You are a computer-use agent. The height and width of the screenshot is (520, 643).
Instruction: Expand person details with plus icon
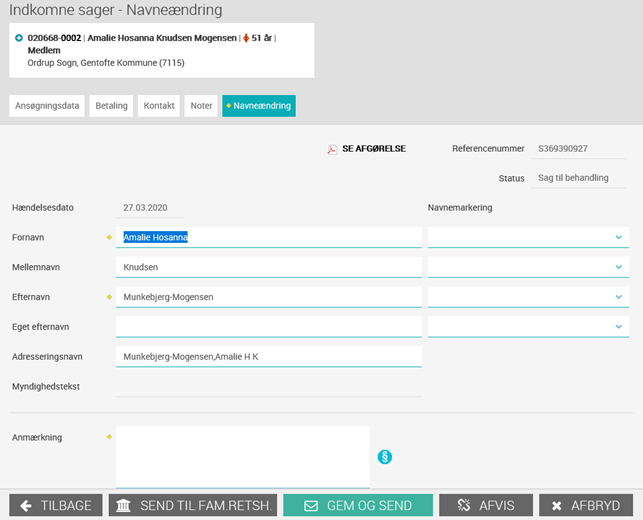coord(19,38)
